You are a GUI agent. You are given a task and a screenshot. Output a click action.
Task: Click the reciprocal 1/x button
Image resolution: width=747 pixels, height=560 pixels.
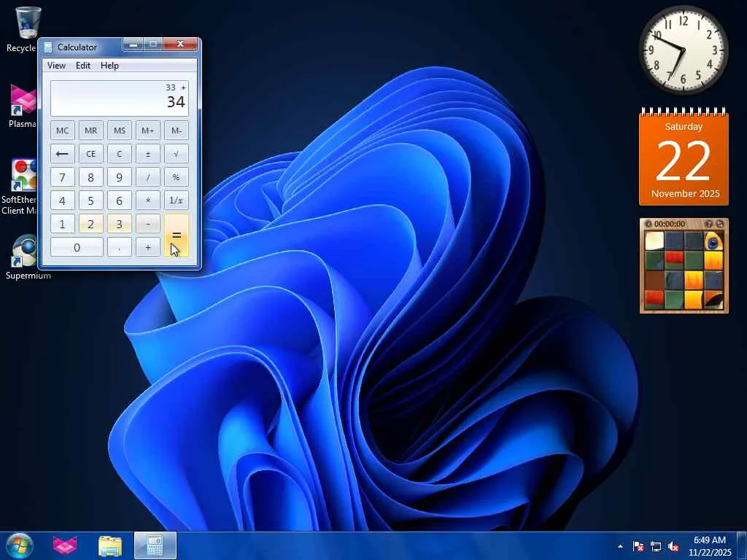coord(177,201)
